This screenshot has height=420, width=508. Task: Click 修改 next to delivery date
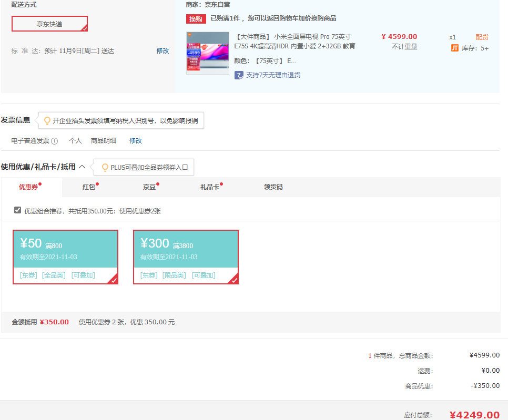[162, 51]
